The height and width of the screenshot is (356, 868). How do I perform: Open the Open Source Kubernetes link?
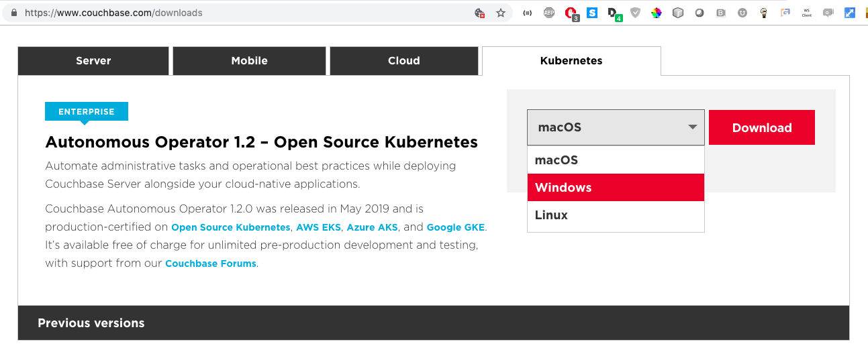pos(231,227)
